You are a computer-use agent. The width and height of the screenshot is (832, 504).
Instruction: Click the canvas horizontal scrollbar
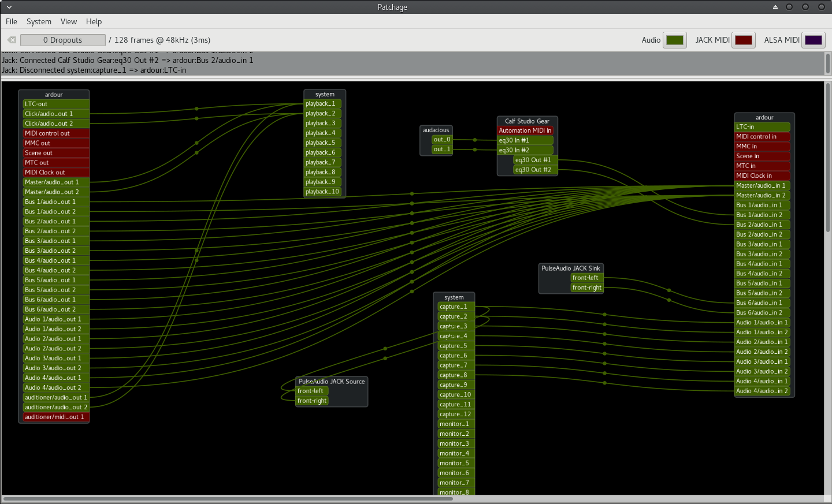pyautogui.click(x=228, y=499)
